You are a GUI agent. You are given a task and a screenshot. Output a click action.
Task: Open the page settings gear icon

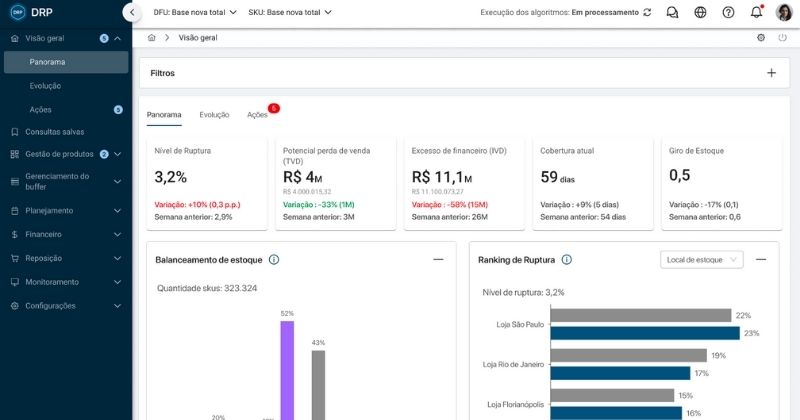coord(761,38)
